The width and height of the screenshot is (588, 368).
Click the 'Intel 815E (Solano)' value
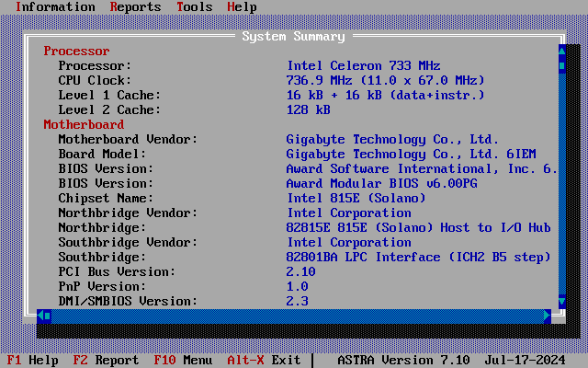click(356, 198)
